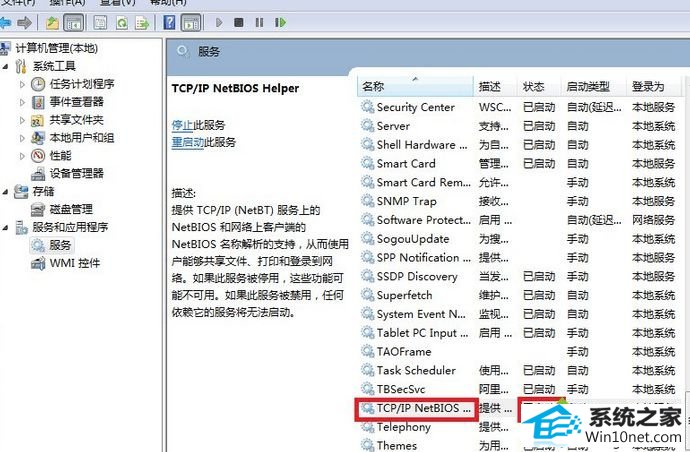Select the Server service row
Screen dimensions: 690x452
pyautogui.click(x=519, y=126)
